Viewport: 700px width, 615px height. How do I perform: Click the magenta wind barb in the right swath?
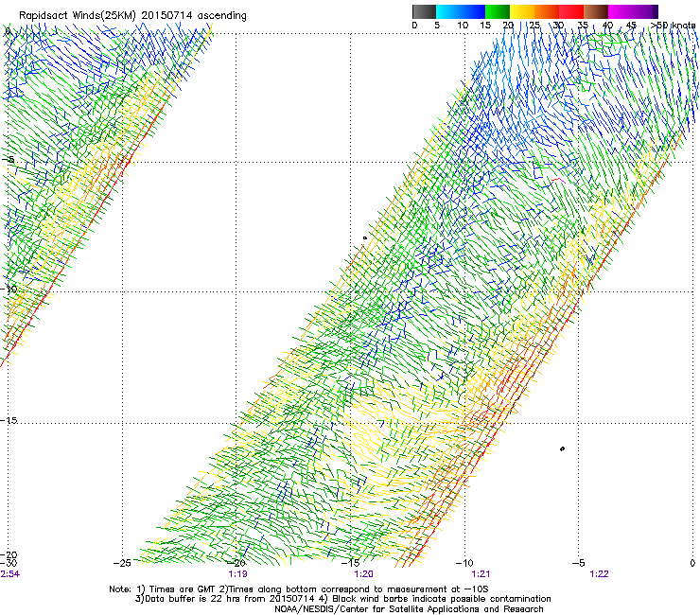pyautogui.click(x=558, y=180)
